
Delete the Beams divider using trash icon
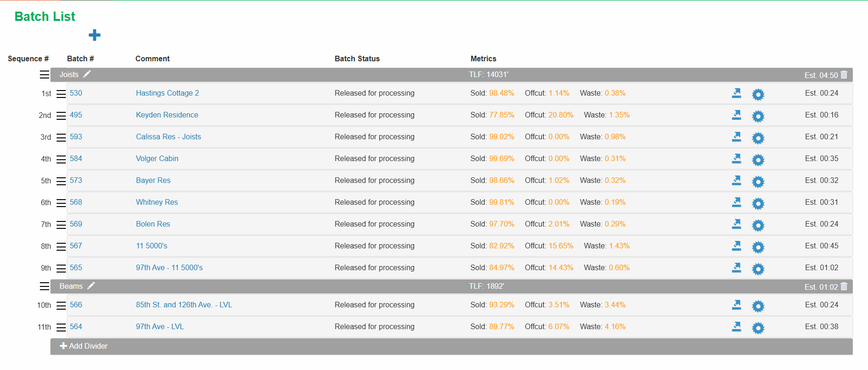[844, 286]
